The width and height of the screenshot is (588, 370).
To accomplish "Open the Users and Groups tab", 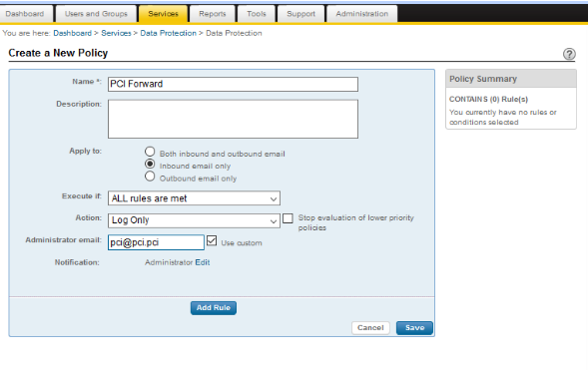I will coord(96,14).
